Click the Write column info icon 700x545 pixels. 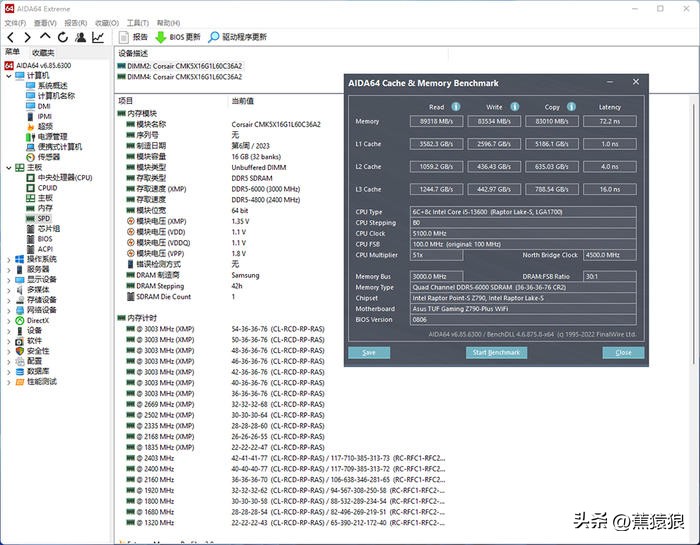click(515, 107)
